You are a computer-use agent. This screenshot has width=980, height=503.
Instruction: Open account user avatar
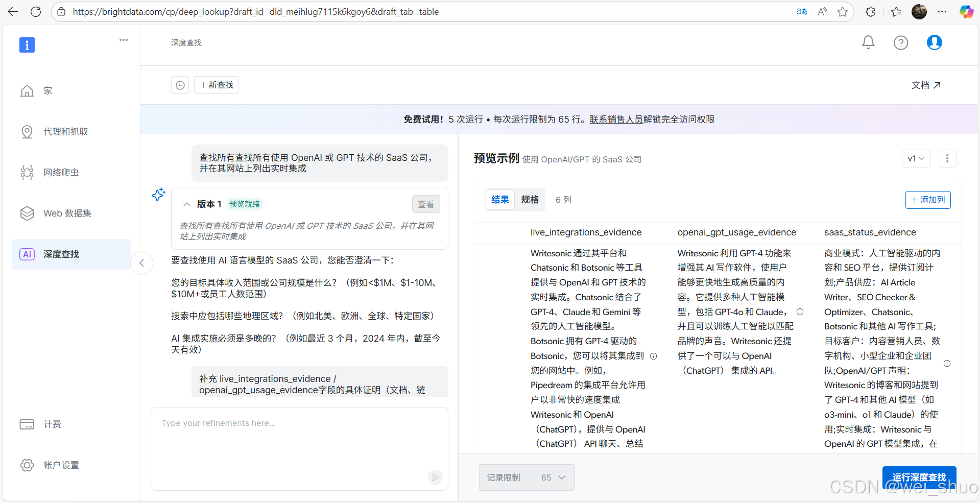pyautogui.click(x=935, y=42)
